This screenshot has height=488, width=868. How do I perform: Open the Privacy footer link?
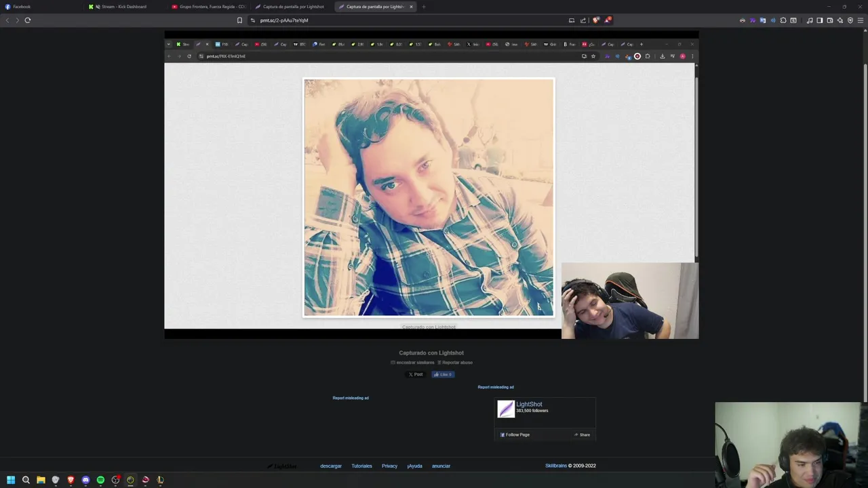tap(389, 466)
